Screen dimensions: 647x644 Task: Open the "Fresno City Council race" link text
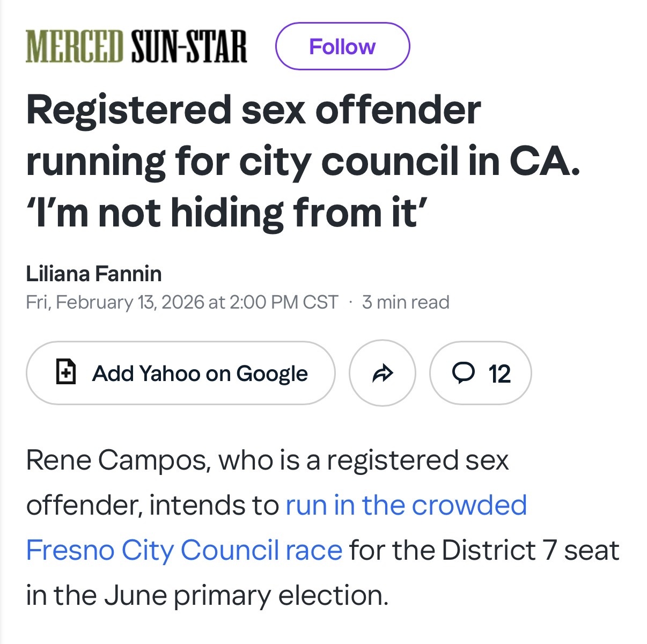click(184, 550)
